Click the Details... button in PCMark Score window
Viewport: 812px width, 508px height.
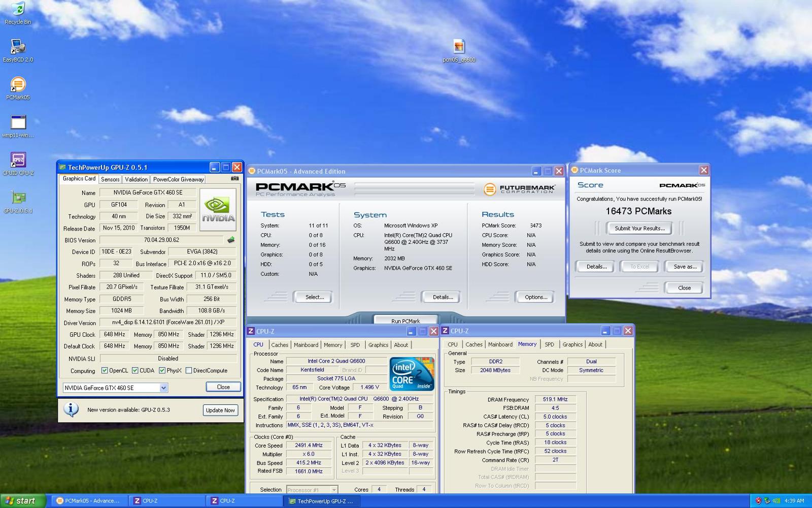[x=596, y=267]
